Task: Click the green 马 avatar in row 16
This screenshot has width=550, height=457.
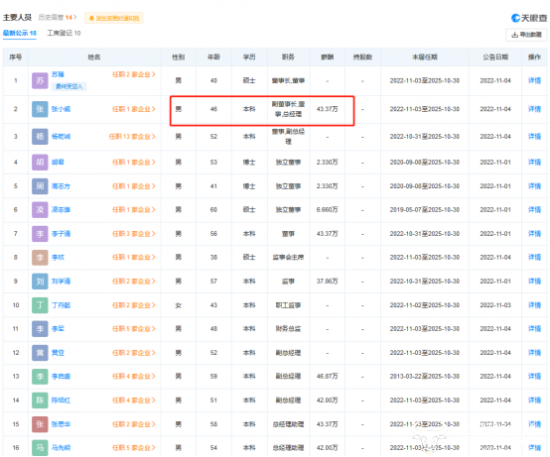Action: click(x=40, y=448)
